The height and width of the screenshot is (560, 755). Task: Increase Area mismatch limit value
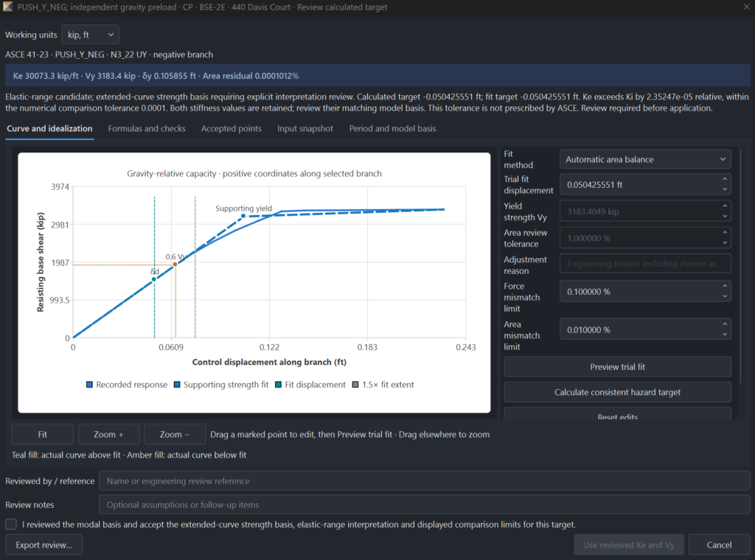(725, 324)
